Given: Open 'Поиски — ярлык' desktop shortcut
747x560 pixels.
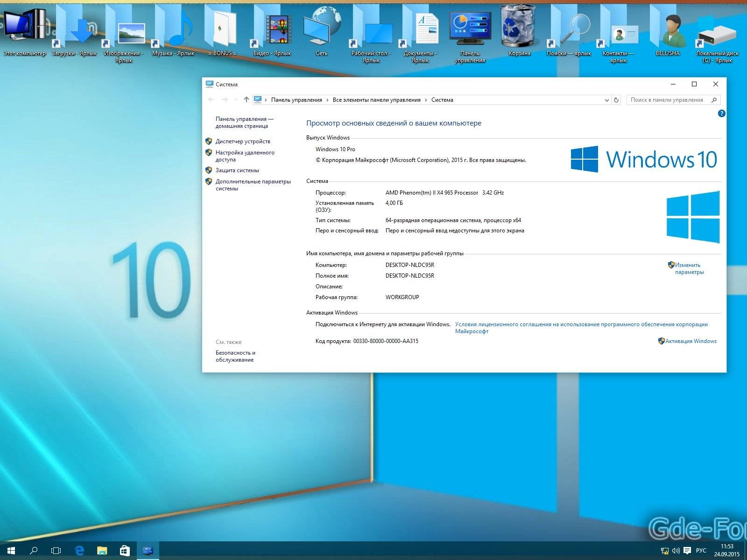Looking at the screenshot, I should (569, 30).
